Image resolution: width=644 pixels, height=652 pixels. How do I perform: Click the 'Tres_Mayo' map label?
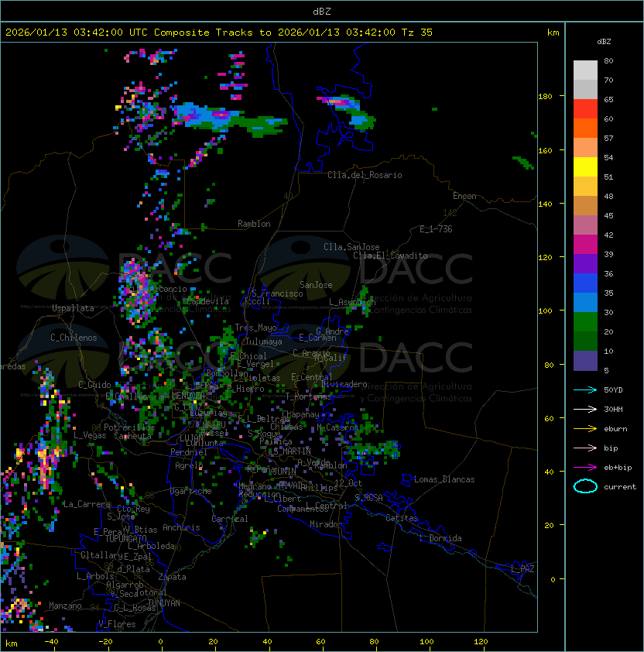[255, 328]
